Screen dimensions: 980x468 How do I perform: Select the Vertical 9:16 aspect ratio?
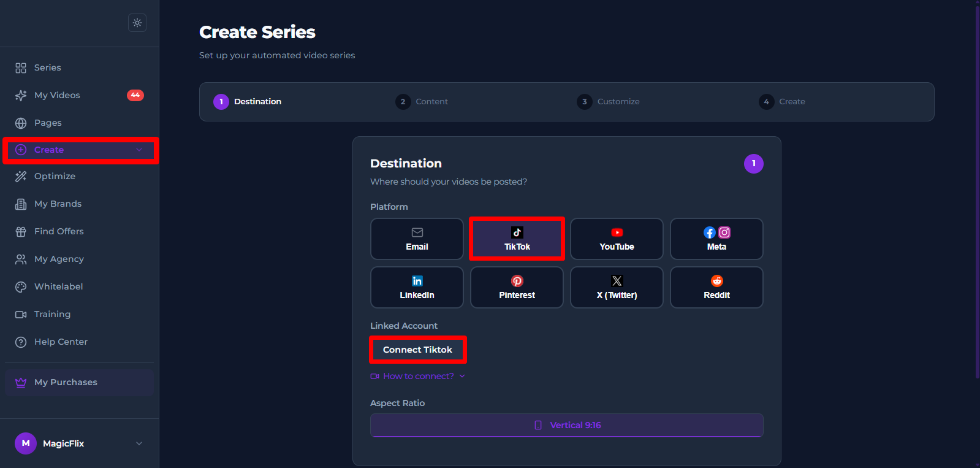[567, 425]
